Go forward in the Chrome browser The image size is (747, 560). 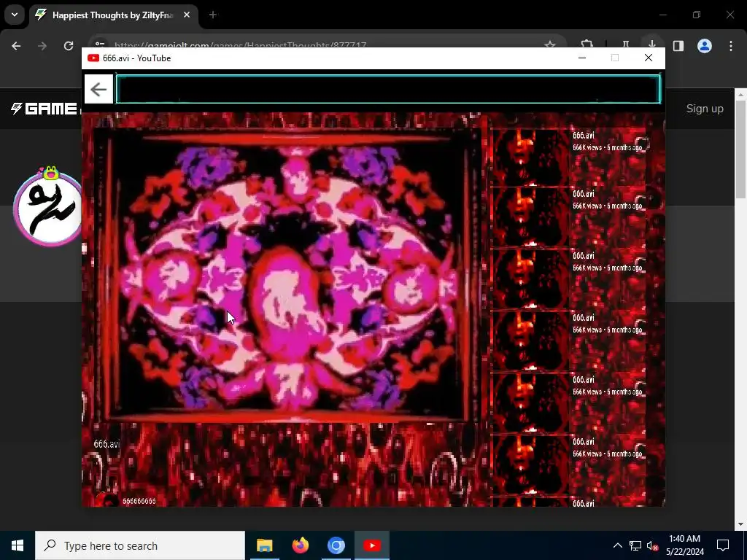42,46
